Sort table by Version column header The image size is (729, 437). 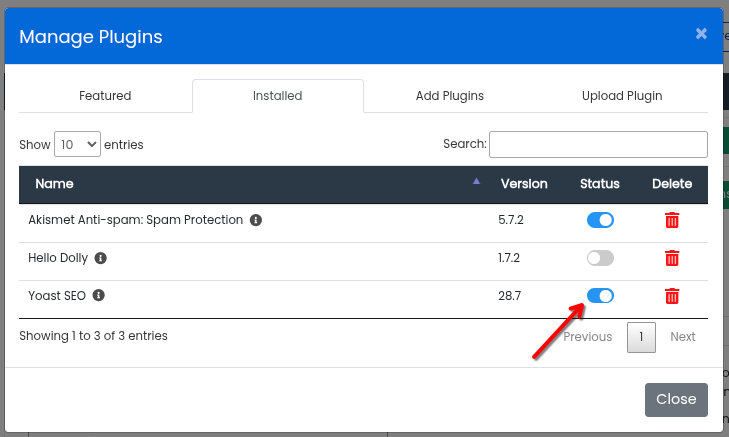pos(524,184)
